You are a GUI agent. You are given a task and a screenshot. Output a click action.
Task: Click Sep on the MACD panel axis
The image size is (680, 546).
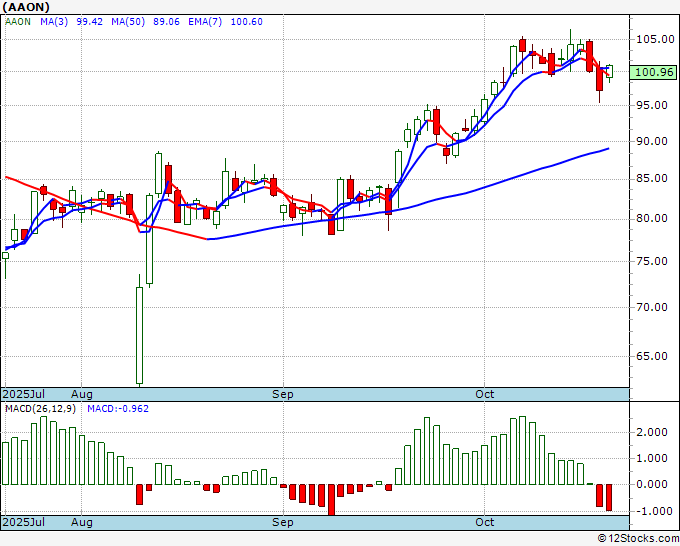tap(283, 522)
